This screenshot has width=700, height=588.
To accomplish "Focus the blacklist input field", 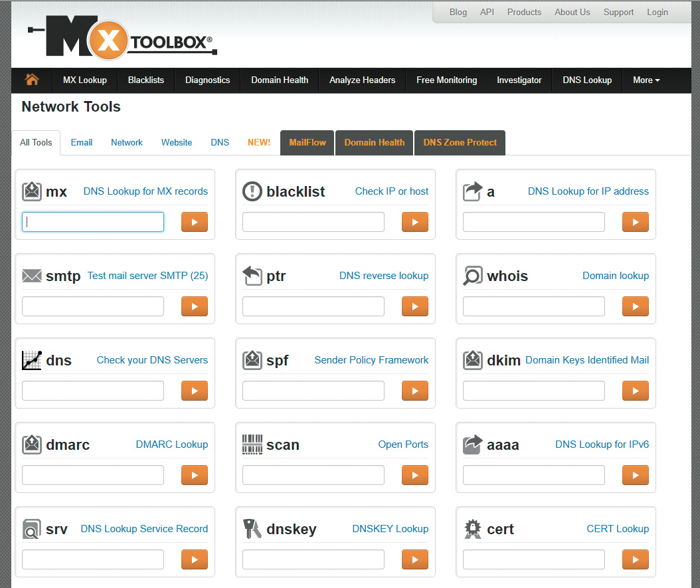I will point(313,222).
